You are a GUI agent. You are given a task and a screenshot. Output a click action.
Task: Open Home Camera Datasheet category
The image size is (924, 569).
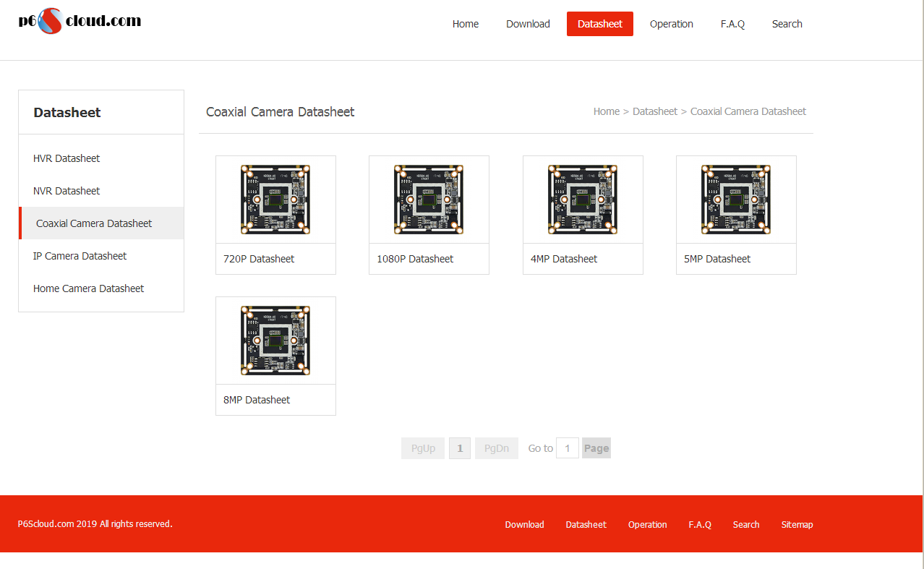pyautogui.click(x=88, y=288)
